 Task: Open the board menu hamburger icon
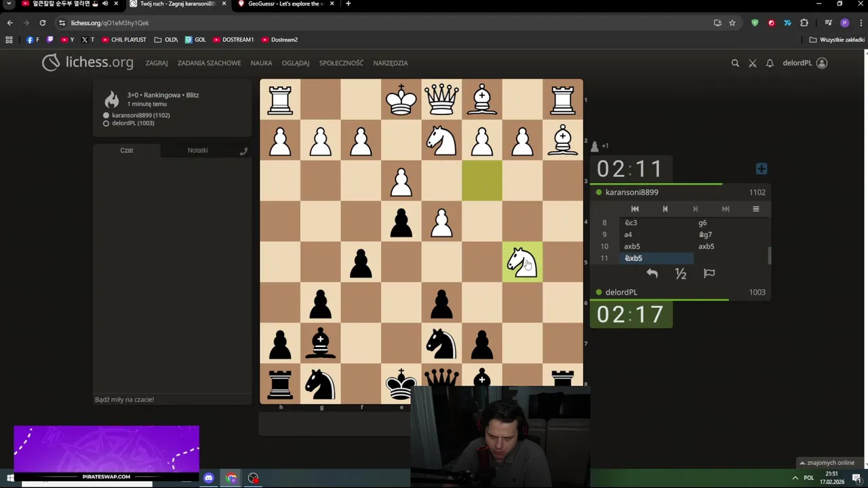pyautogui.click(x=755, y=209)
